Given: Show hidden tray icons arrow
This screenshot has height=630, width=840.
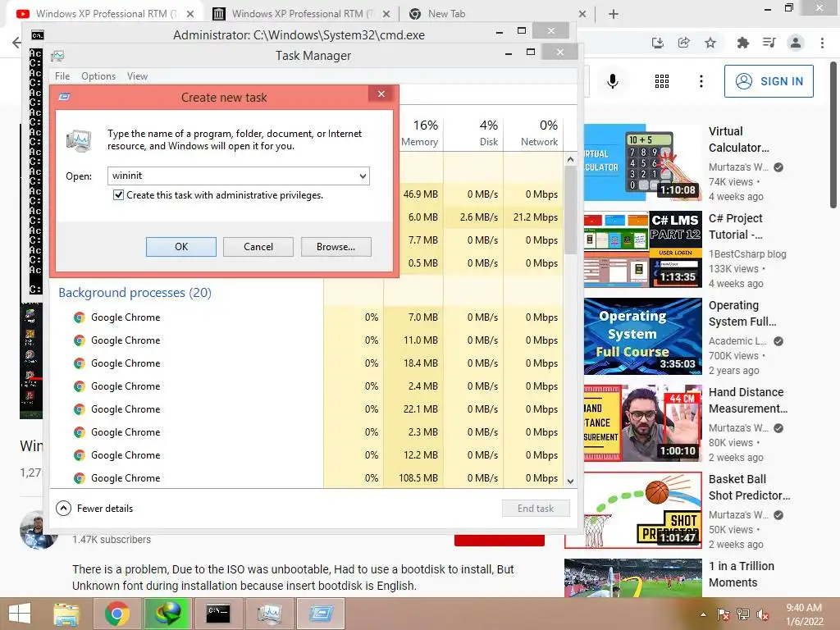Looking at the screenshot, I should coord(703,614).
